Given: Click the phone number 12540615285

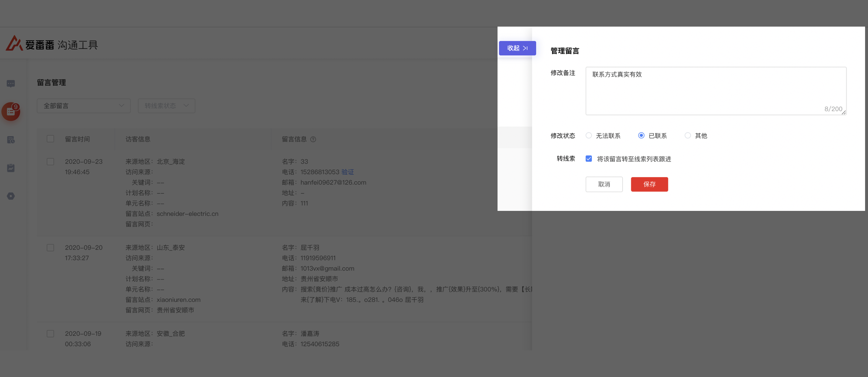Looking at the screenshot, I should point(320,344).
